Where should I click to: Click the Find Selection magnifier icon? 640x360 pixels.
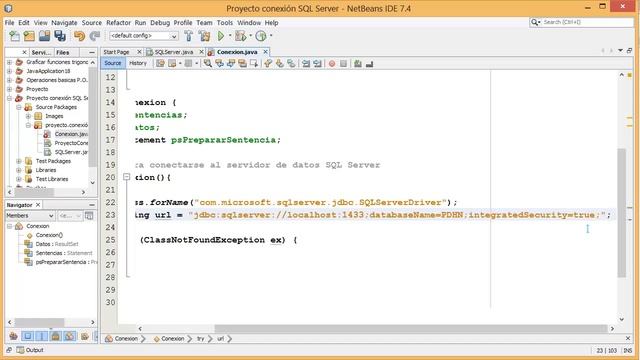point(208,63)
